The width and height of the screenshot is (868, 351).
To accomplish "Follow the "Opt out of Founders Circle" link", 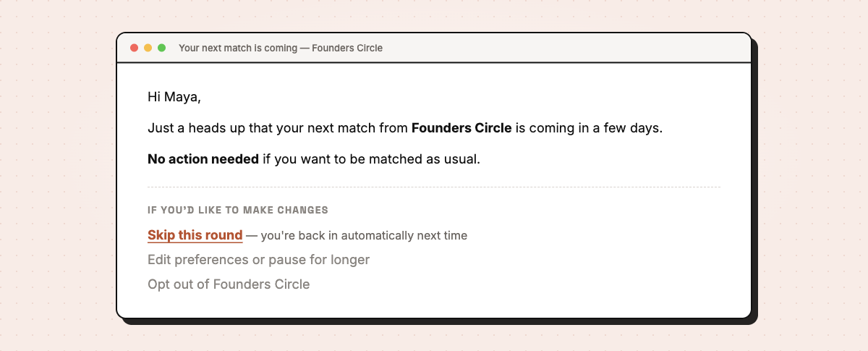I will pos(229,284).
